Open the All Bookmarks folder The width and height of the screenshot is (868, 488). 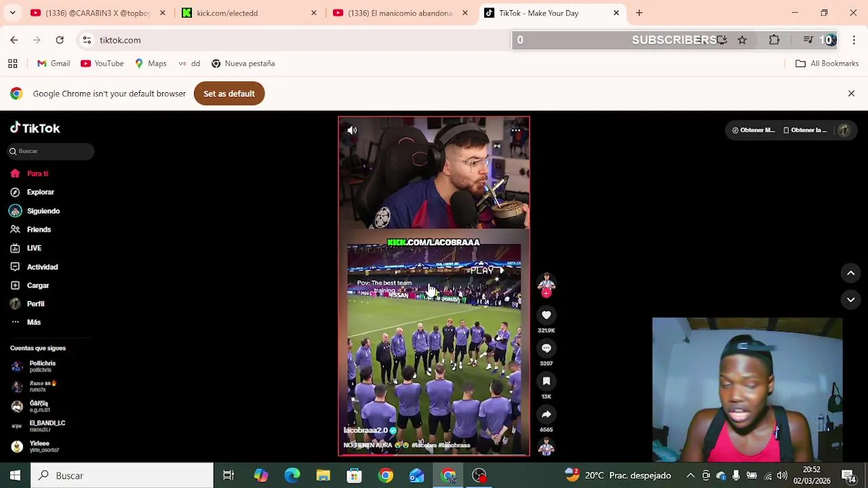point(827,64)
